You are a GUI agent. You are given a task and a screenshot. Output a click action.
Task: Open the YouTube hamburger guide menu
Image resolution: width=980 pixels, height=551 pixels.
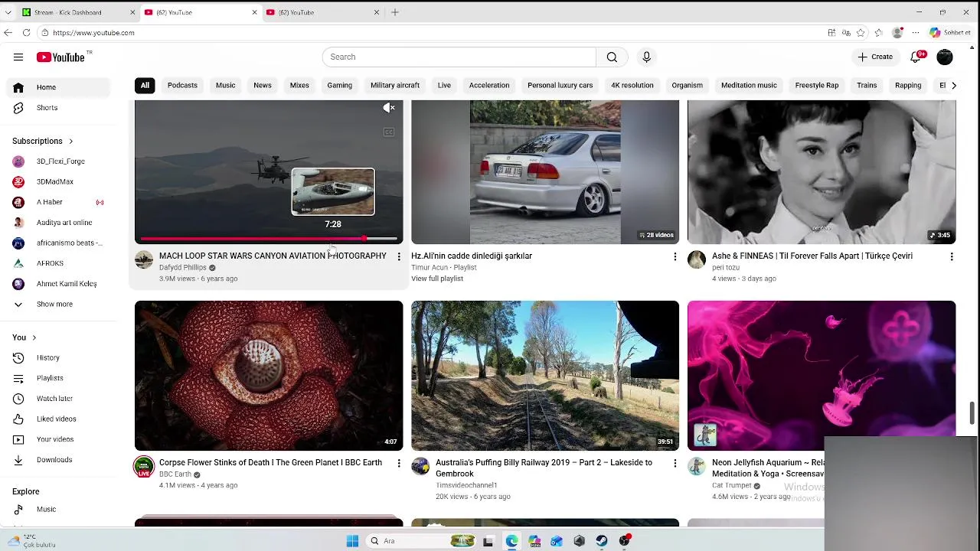click(x=18, y=57)
